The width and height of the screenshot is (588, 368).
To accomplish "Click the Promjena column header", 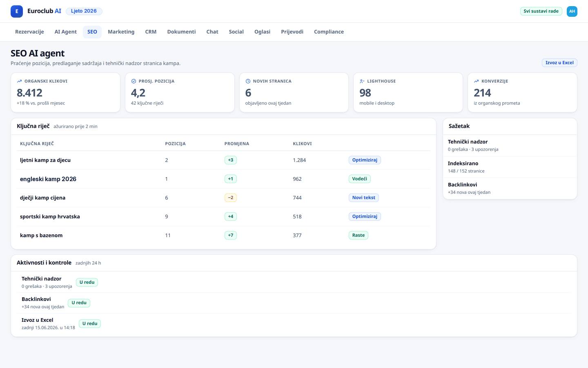I will pyautogui.click(x=237, y=144).
